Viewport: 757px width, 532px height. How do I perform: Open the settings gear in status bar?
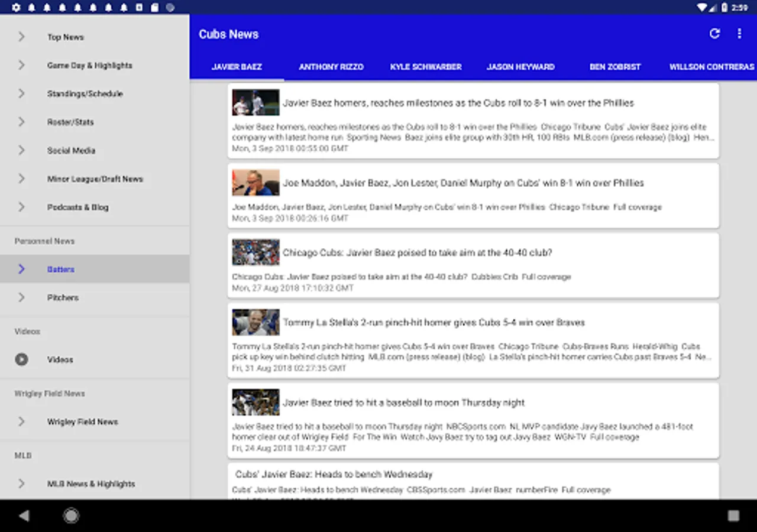click(x=16, y=8)
